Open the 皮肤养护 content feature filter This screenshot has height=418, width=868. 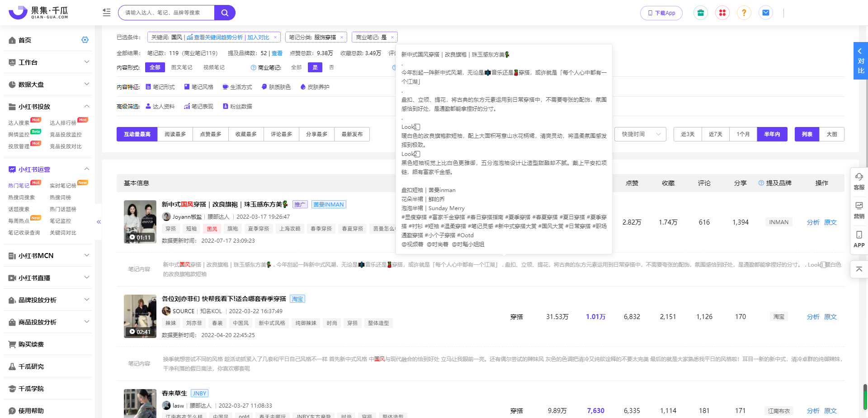click(315, 87)
